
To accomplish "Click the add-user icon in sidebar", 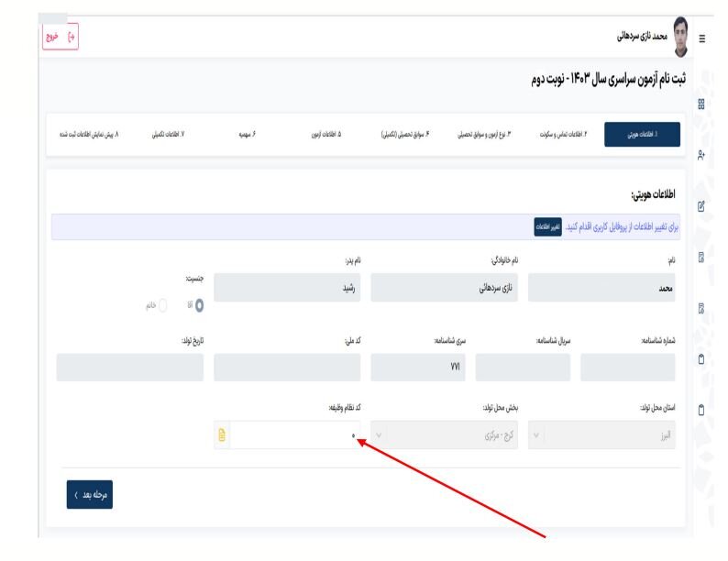I will (701, 155).
